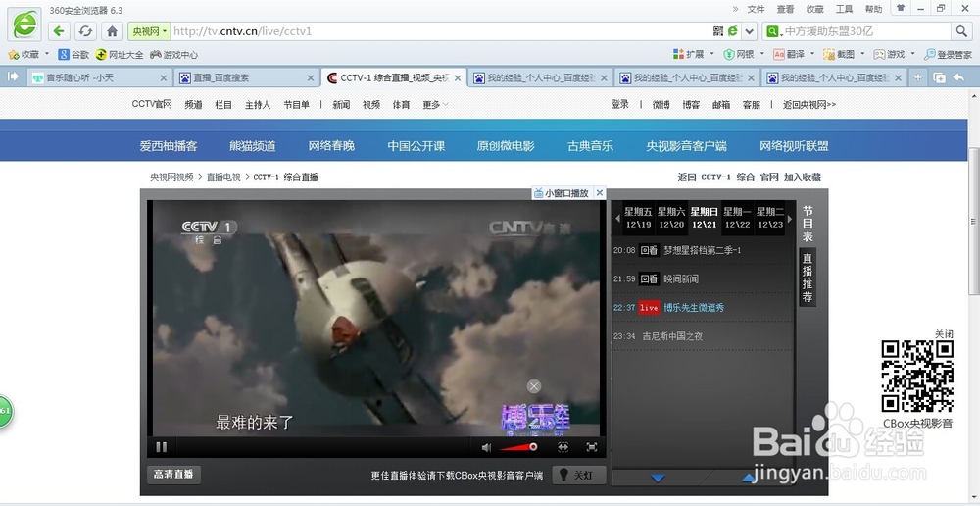This screenshot has height=506, width=980.
Task: Click the search box 中方援助东盟30亿
Action: point(866,31)
